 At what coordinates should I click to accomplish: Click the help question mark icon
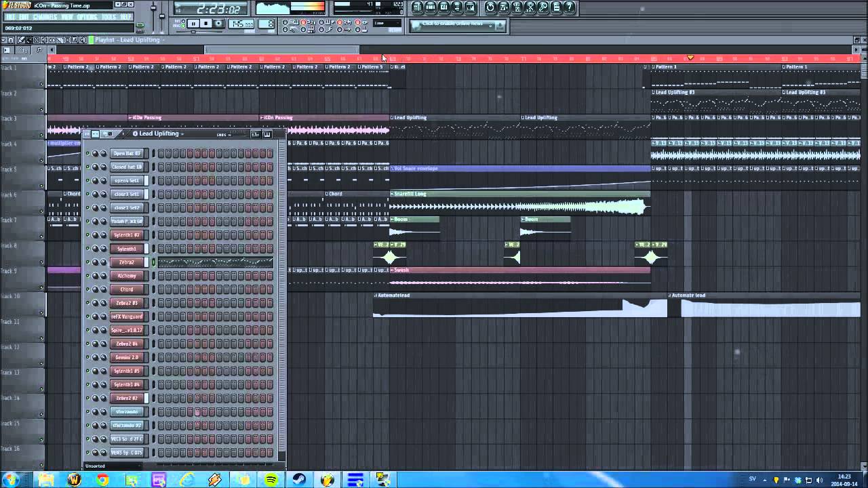(x=569, y=7)
